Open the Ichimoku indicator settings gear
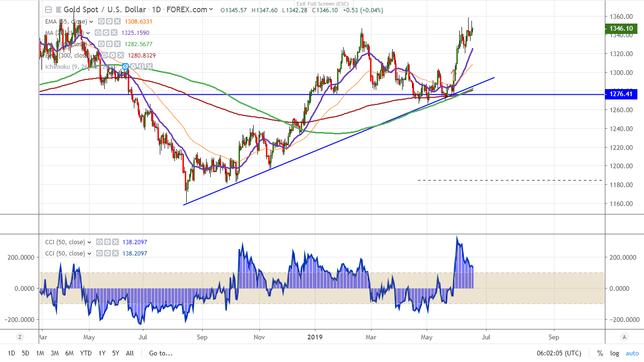 point(133,67)
